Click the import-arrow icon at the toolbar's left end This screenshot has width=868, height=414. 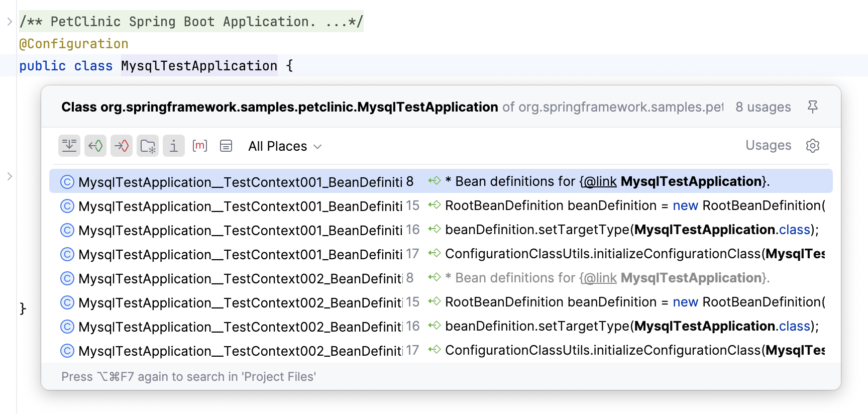(69, 146)
